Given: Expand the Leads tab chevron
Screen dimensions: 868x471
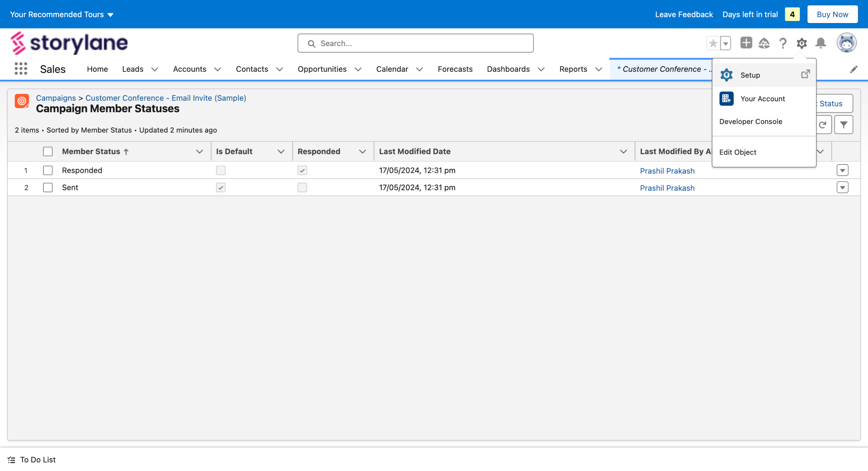Looking at the screenshot, I should [155, 69].
